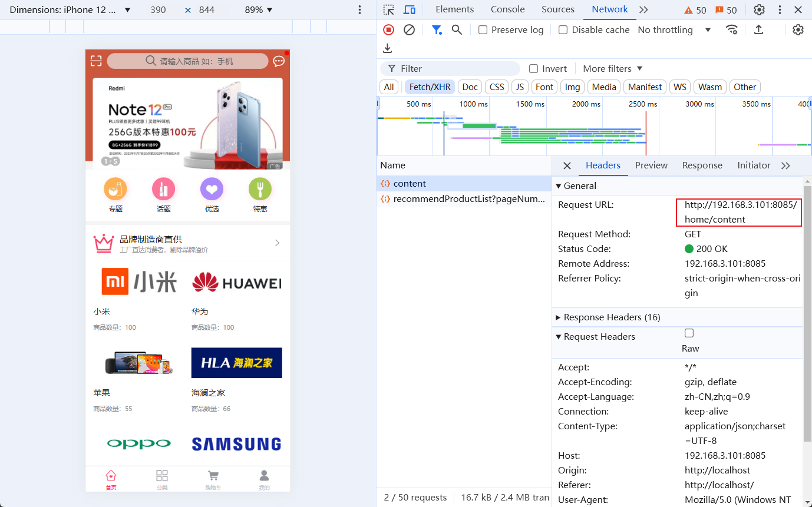Viewport: 812px width, 507px height.
Task: Open the 分类 category tab
Action: (x=162, y=480)
